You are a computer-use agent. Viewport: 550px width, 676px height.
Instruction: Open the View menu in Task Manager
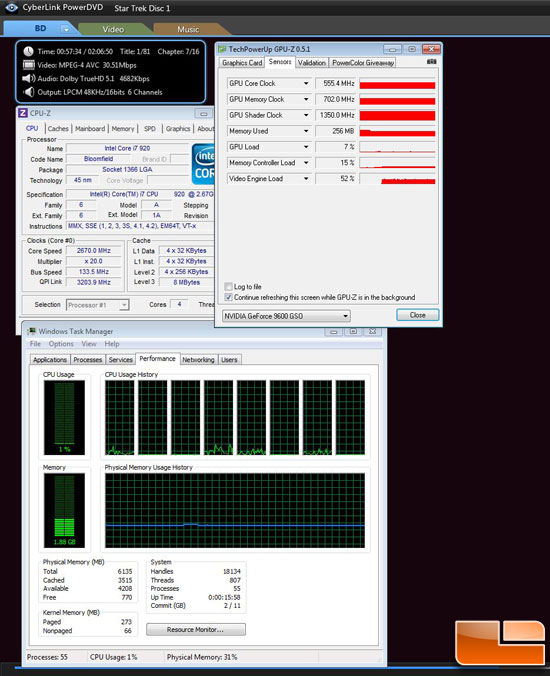click(x=89, y=344)
